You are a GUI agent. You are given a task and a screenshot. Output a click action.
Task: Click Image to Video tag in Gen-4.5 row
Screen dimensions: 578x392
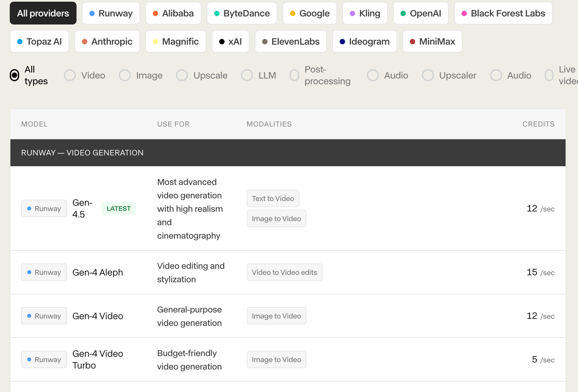[276, 218]
